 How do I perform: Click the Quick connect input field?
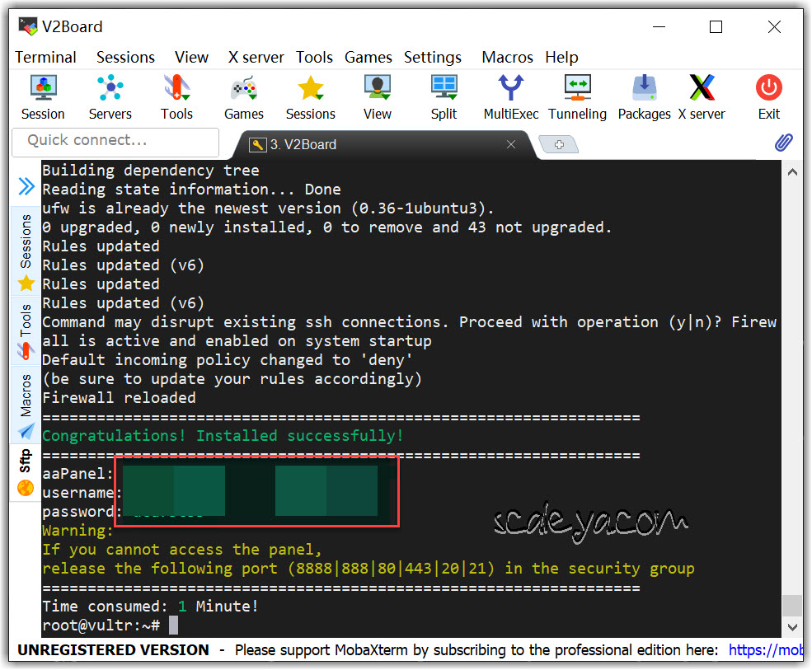click(115, 141)
